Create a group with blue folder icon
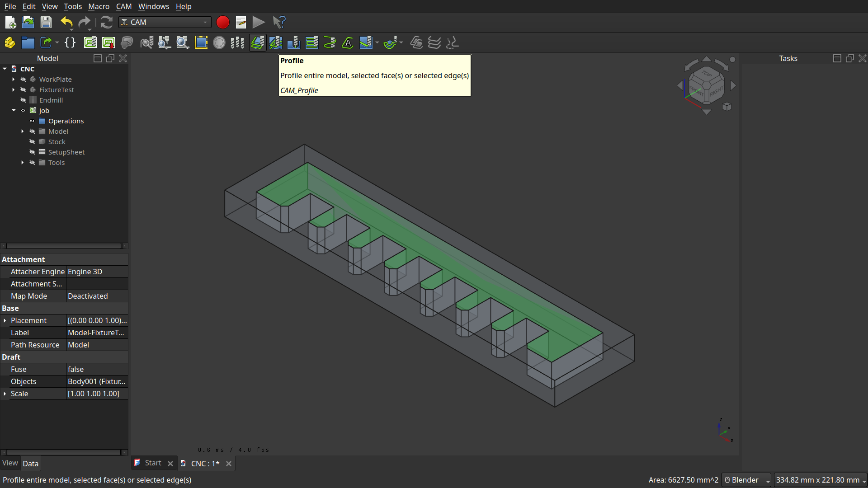Viewport: 868px width, 488px height. point(28,43)
